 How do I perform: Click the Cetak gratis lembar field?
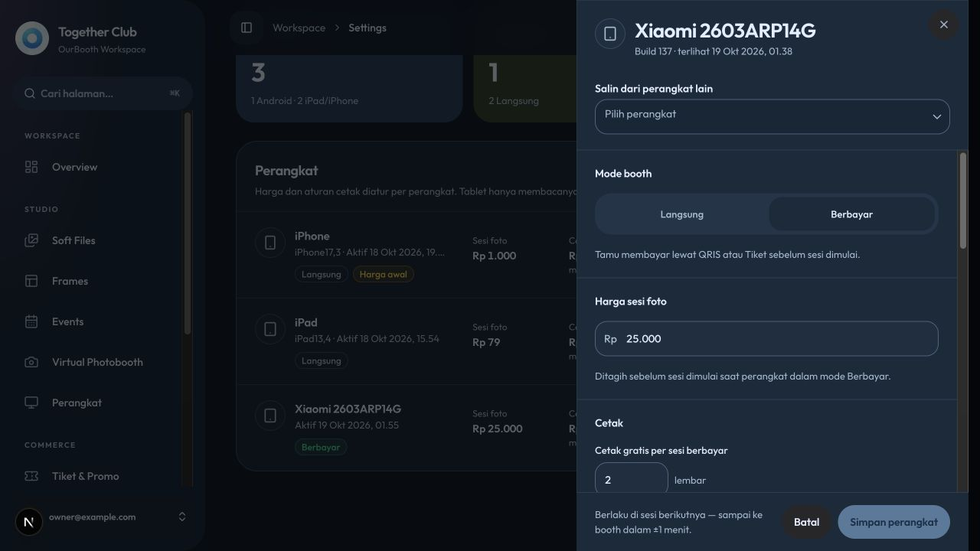click(x=632, y=479)
